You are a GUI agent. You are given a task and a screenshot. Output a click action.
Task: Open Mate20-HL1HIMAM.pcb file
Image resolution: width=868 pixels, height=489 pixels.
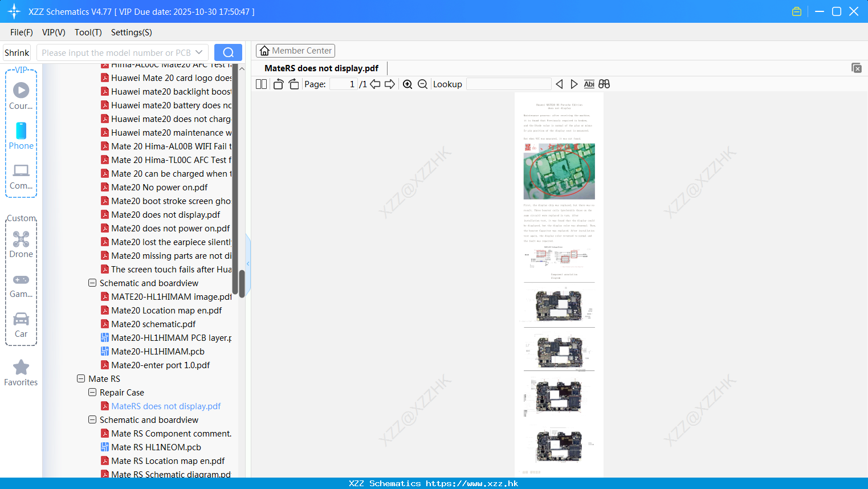click(158, 351)
